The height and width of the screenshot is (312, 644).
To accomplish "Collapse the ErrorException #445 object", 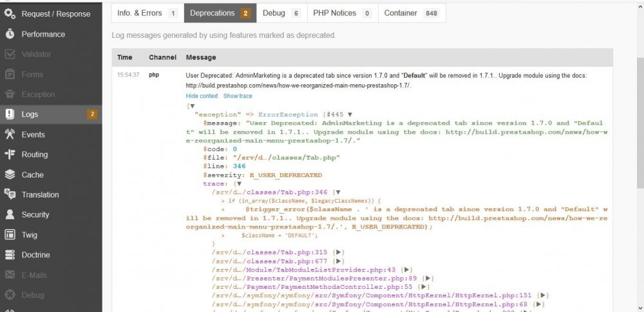I will pos(350,115).
